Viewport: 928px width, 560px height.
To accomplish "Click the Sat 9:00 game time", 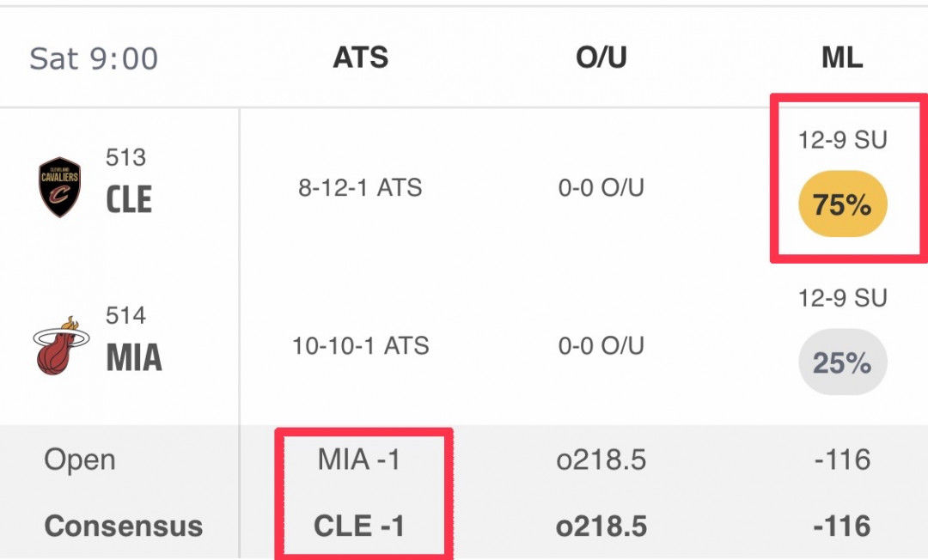I will [94, 58].
